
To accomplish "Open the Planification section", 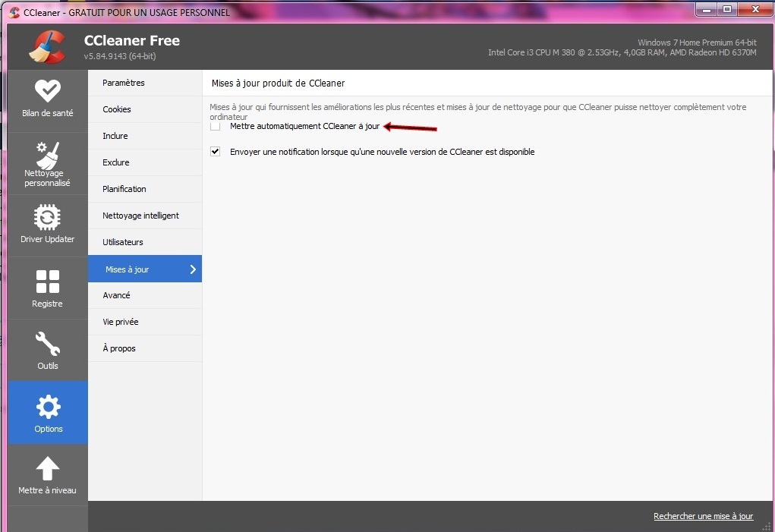I will click(x=145, y=189).
